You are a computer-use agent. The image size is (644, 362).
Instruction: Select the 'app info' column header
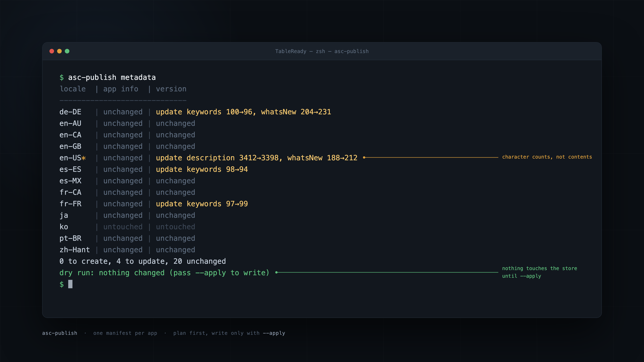(121, 89)
